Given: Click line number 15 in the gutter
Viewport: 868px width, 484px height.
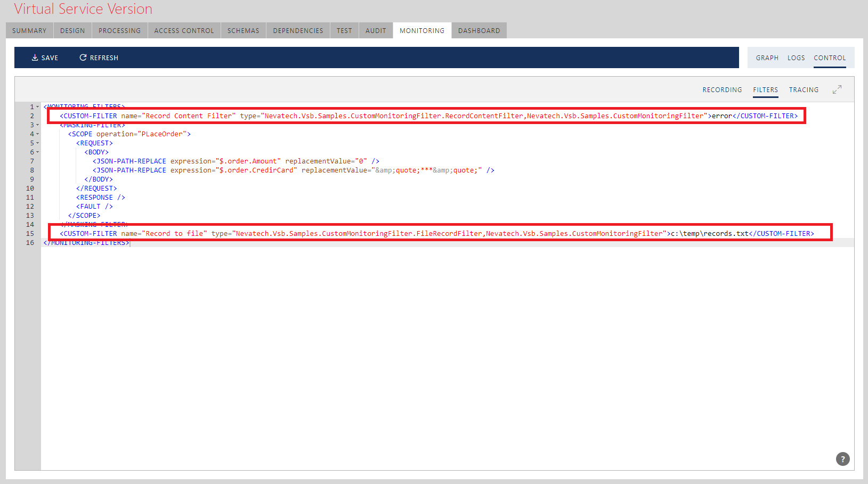Looking at the screenshot, I should coord(30,234).
